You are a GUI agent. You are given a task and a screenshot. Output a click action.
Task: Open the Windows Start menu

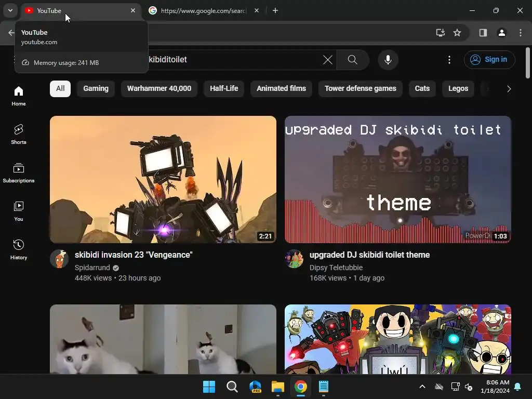click(x=209, y=387)
